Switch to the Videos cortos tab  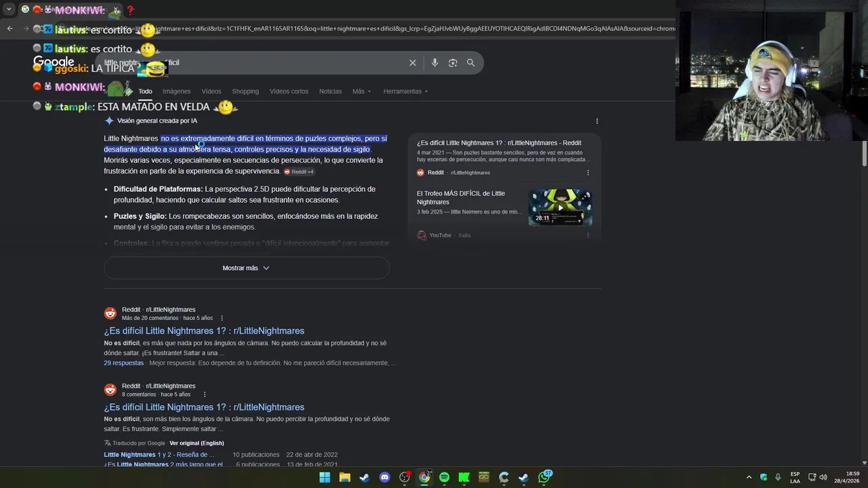[289, 91]
